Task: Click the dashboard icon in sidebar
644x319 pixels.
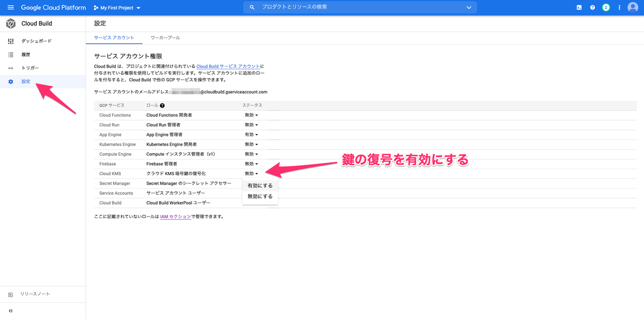Action: [x=11, y=41]
